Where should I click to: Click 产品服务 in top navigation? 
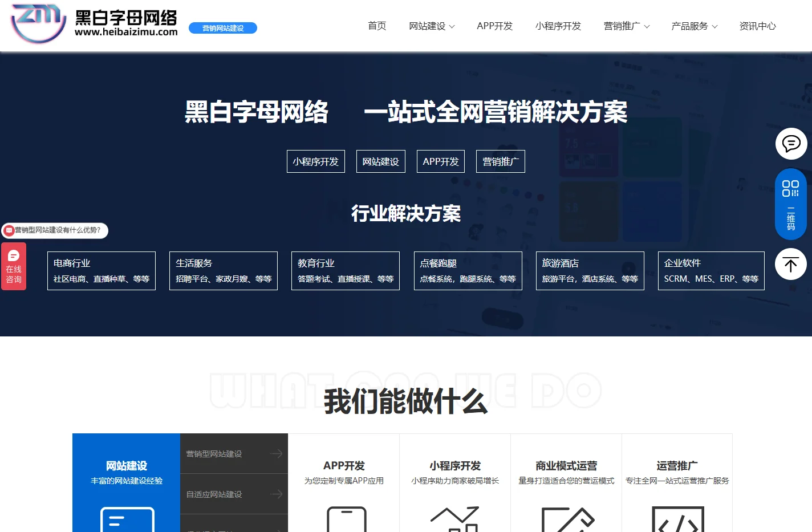pyautogui.click(x=689, y=26)
